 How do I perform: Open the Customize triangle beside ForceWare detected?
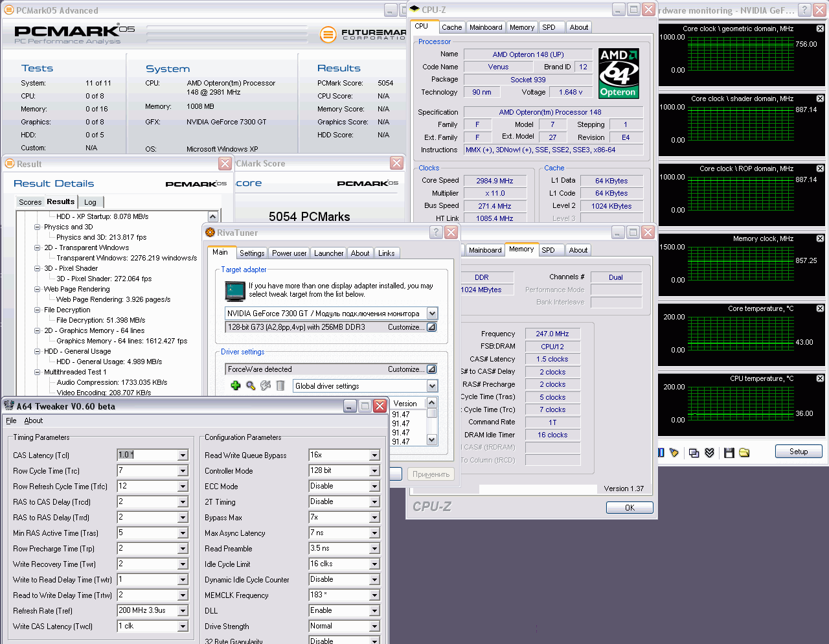click(x=431, y=369)
